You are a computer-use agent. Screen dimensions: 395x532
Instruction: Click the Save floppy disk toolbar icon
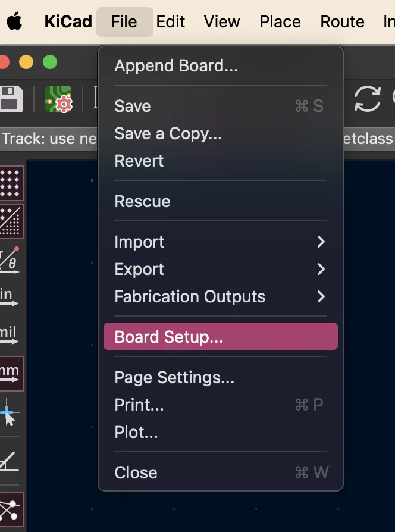pyautogui.click(x=10, y=99)
